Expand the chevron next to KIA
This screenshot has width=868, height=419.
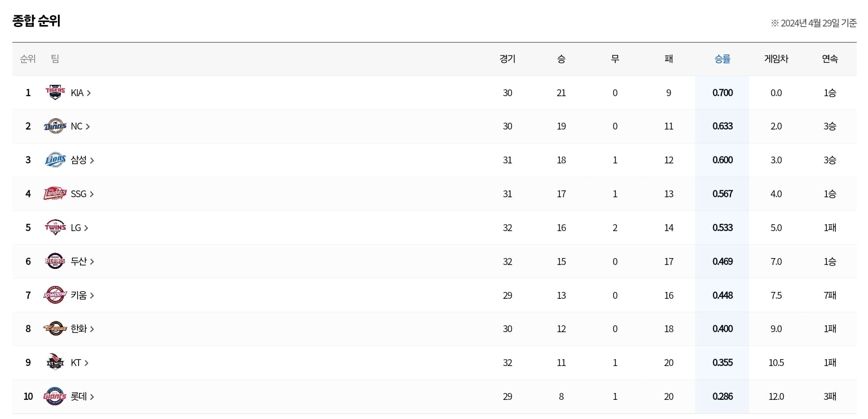(89, 93)
